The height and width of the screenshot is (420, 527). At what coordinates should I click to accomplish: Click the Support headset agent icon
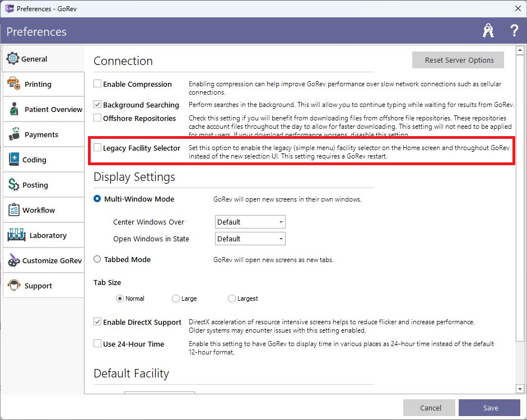(14, 285)
